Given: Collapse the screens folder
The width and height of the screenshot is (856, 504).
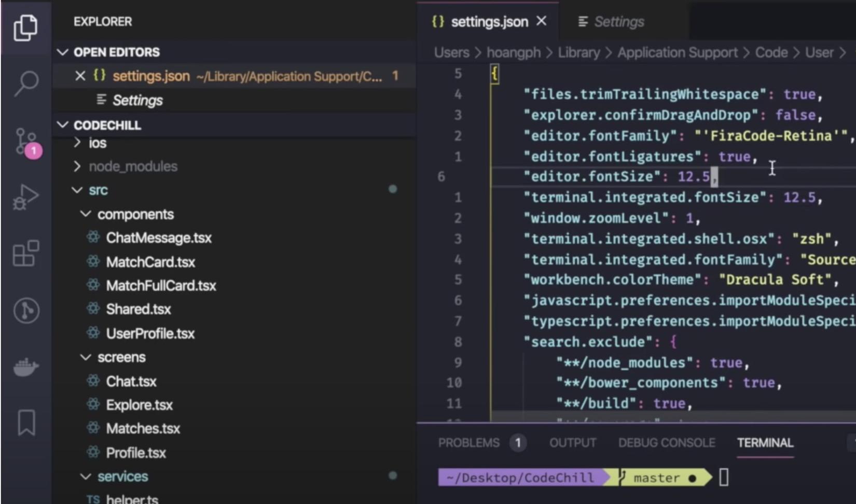Looking at the screenshot, I should pyautogui.click(x=86, y=357).
